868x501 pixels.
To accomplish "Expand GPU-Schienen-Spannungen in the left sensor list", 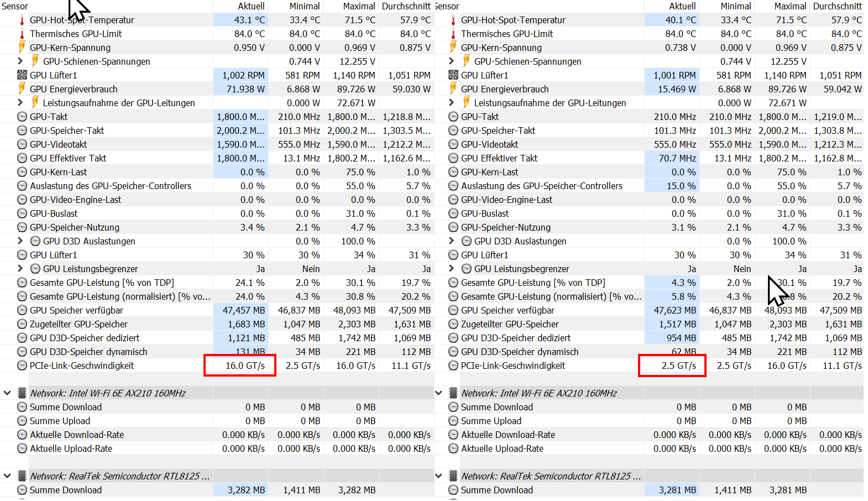I will click(20, 61).
